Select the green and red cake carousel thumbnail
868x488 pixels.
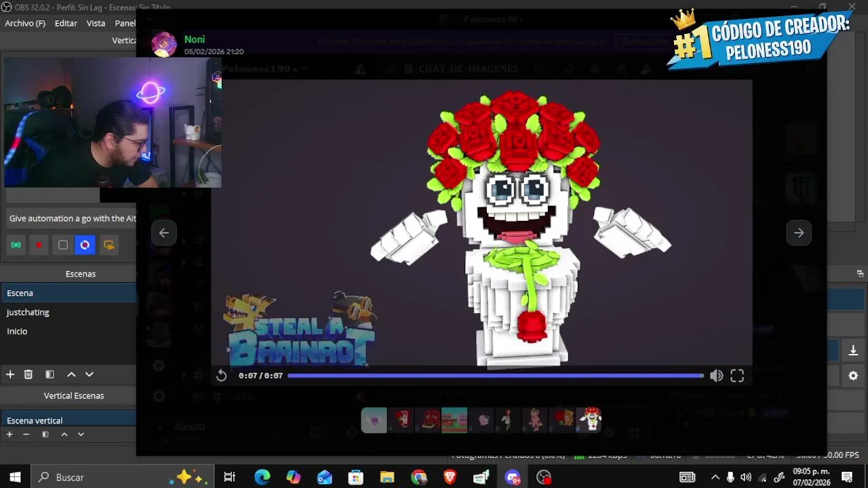(x=454, y=420)
